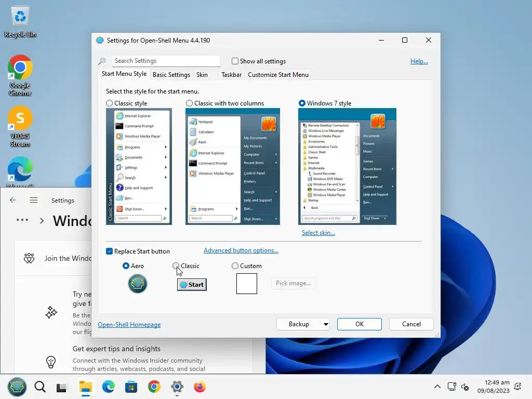Image resolution: width=532 pixels, height=399 pixels.
Task: Select Microsoft Edge desktop shortcut
Action: 20,171
